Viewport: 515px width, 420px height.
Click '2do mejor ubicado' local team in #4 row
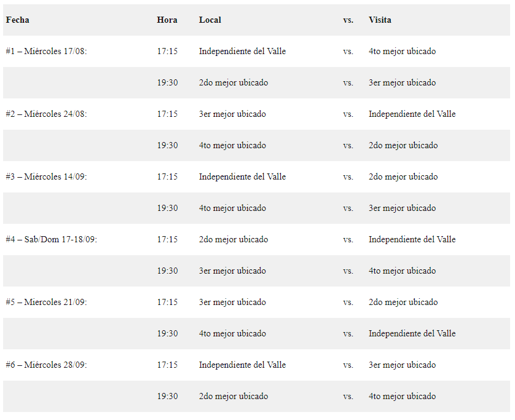(234, 239)
